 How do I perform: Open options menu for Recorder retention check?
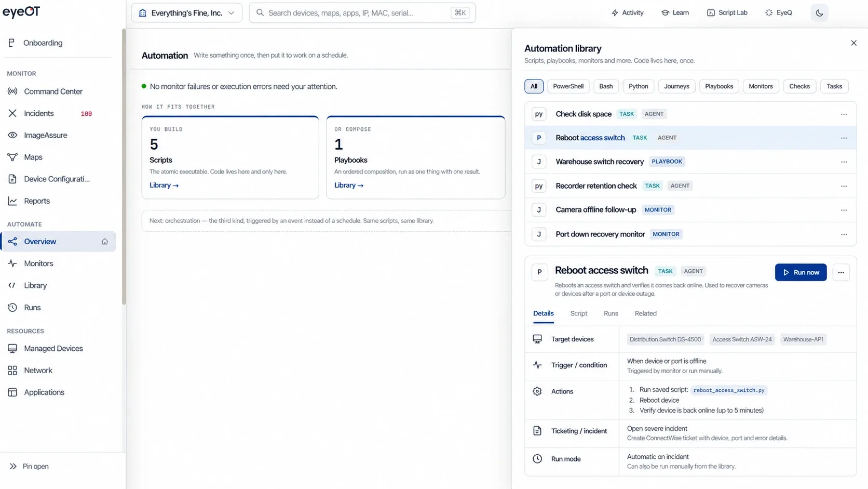(844, 186)
